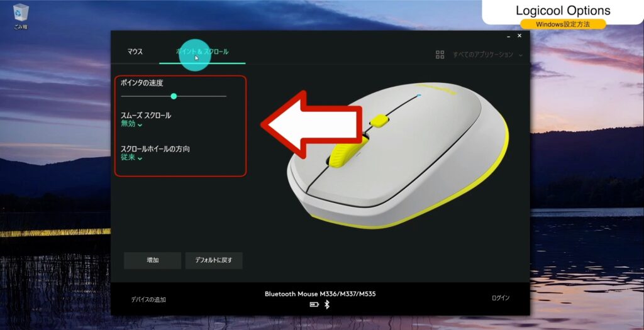
Task: Click the application grid icon
Action: pyautogui.click(x=440, y=55)
